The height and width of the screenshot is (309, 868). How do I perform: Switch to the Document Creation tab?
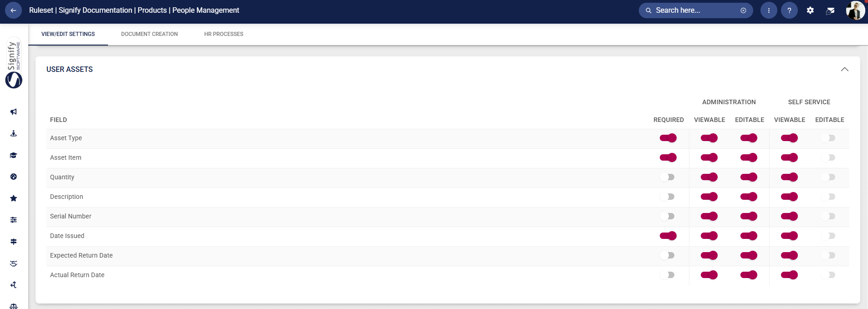149,34
